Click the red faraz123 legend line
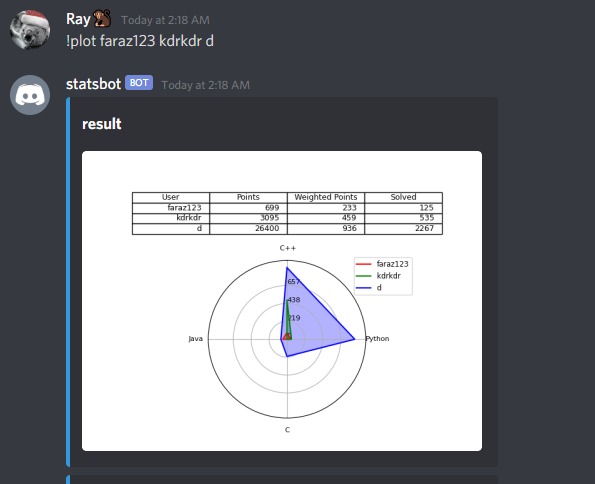The image size is (595, 484). click(364, 264)
